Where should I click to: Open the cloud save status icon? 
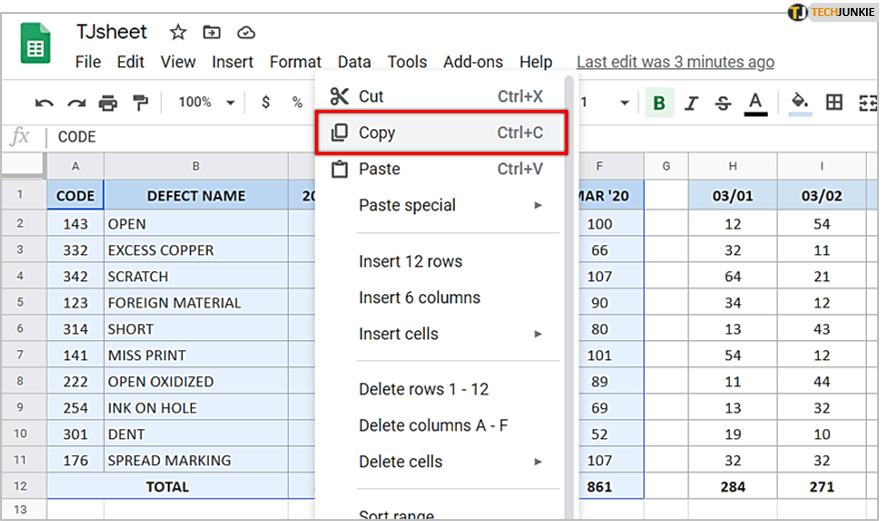coord(245,33)
